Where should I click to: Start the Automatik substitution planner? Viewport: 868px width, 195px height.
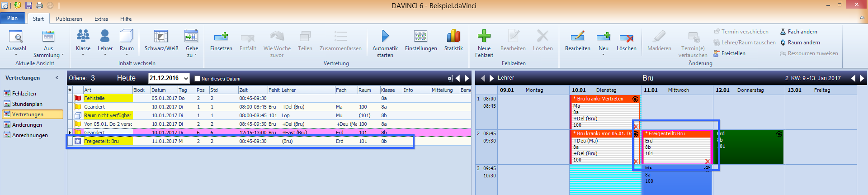click(385, 44)
